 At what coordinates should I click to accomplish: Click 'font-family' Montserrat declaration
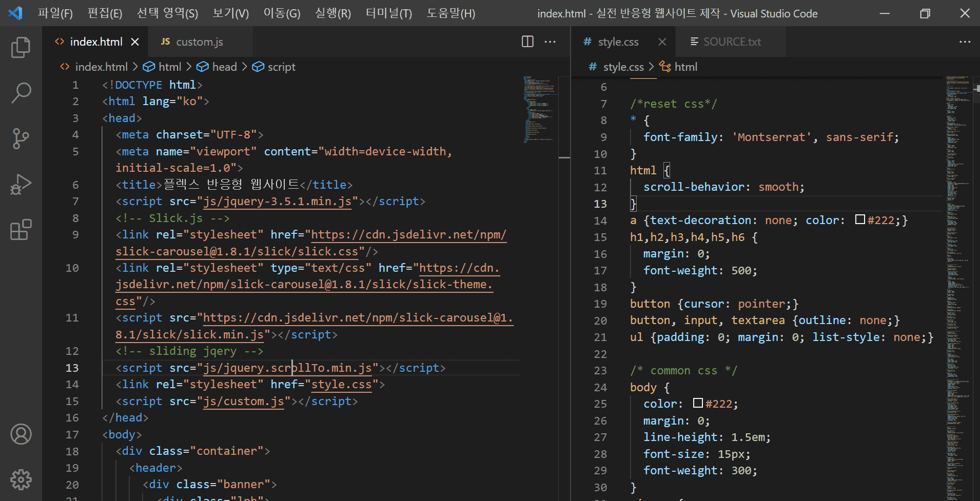click(771, 137)
